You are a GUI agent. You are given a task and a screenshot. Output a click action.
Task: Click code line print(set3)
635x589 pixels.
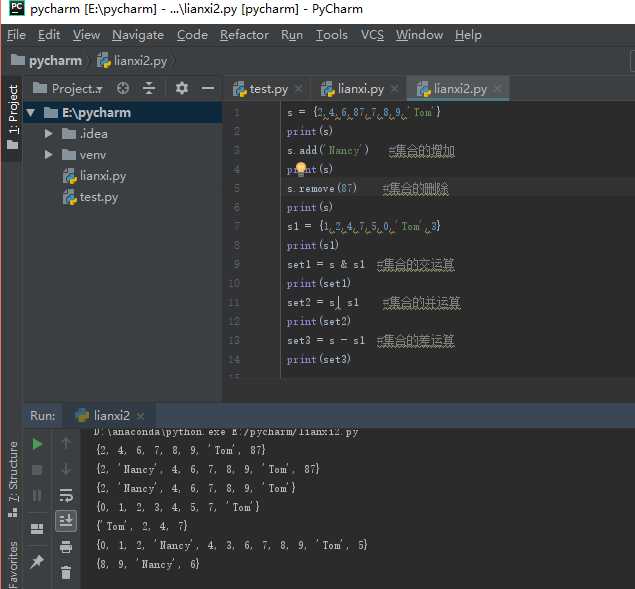(319, 359)
